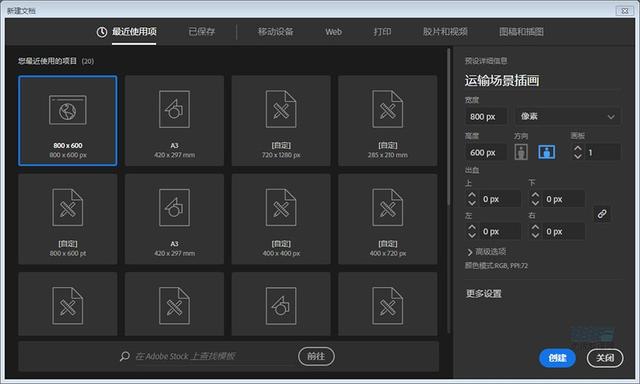Click the Adobe Stock template search field
The height and width of the screenshot is (384, 640).
(212, 356)
